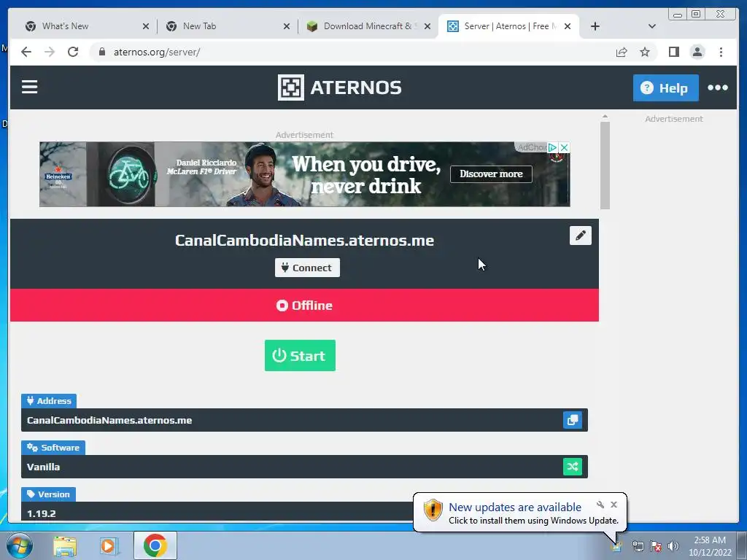Image resolution: width=747 pixels, height=560 pixels.
Task: Click the Offline status bar
Action: tap(304, 306)
